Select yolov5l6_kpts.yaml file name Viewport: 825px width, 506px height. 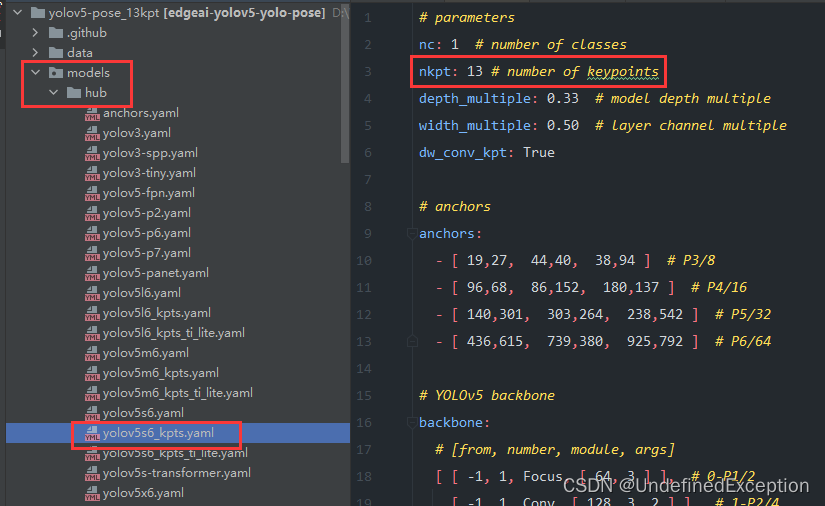[x=157, y=312]
